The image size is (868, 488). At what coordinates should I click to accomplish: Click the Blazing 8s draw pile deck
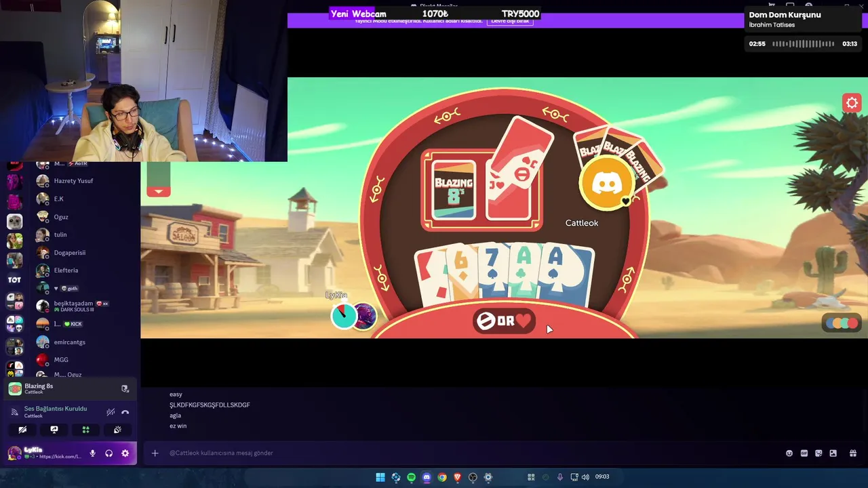click(x=453, y=191)
